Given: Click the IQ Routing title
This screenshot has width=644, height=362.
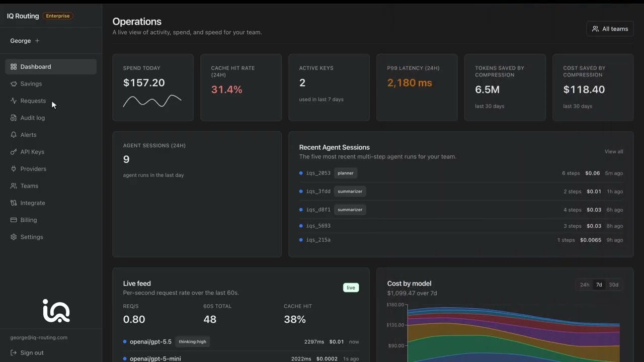Looking at the screenshot, I should 23,16.
